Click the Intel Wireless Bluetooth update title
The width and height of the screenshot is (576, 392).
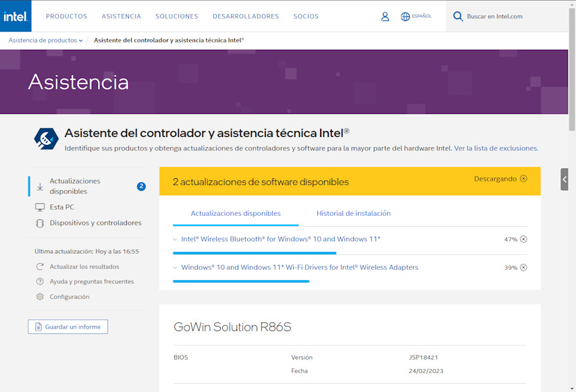pyautogui.click(x=281, y=240)
